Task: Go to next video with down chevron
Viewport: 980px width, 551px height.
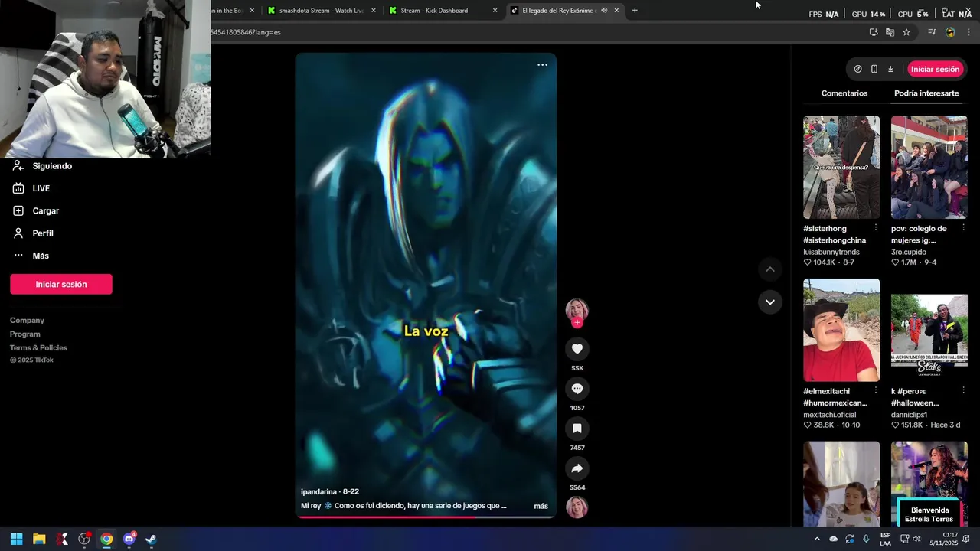Action: [x=770, y=302]
